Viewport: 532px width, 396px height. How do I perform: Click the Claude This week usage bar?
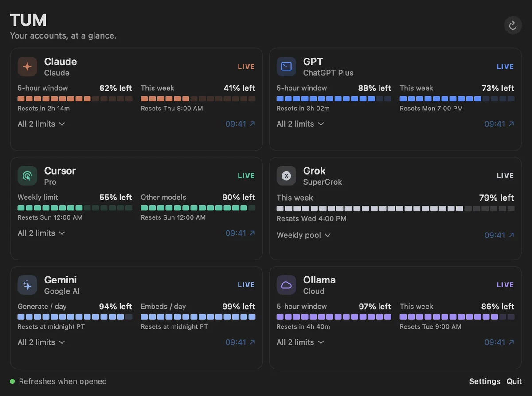(x=198, y=99)
